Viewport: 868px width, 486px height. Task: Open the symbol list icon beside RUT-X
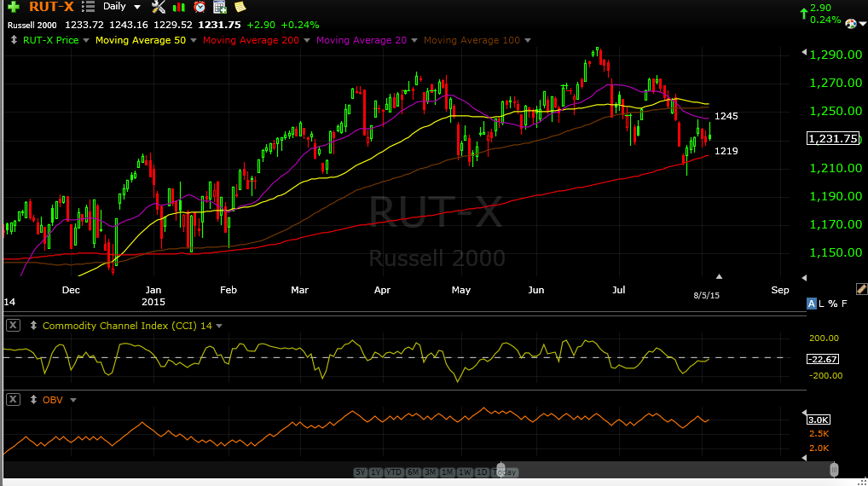tap(88, 7)
